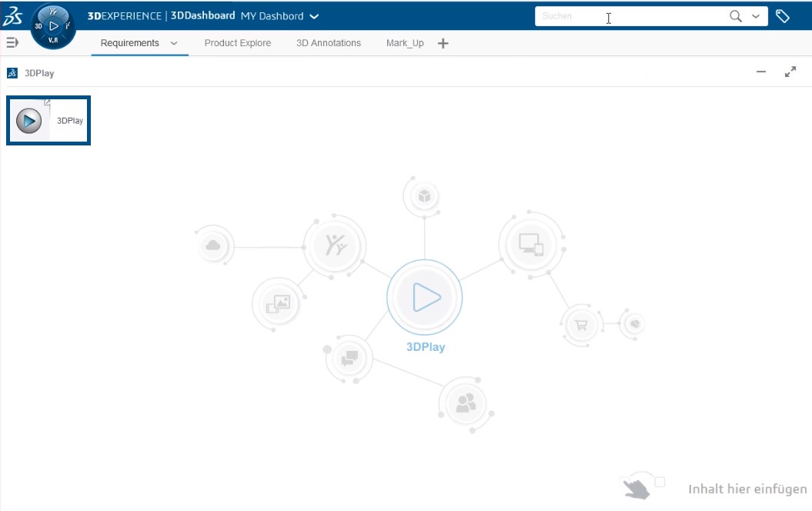Open the Requirements tab dropdown arrow

pos(174,44)
